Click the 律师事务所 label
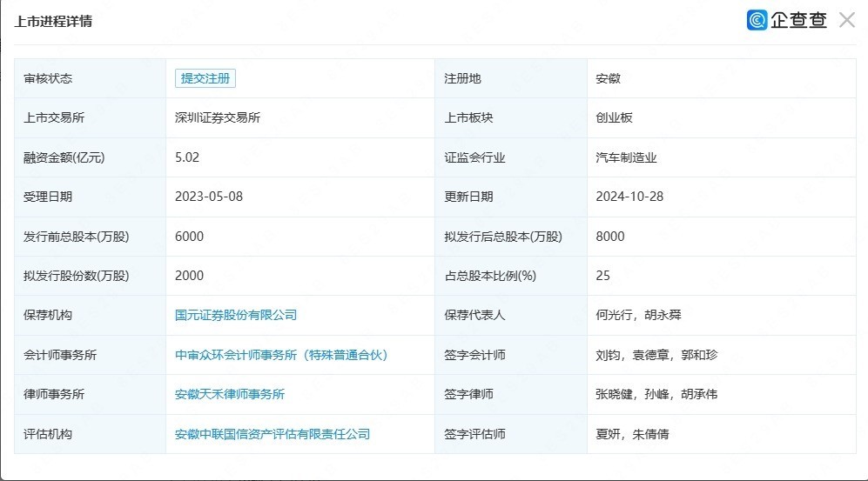Viewport: 868px width, 481px height. pos(54,394)
